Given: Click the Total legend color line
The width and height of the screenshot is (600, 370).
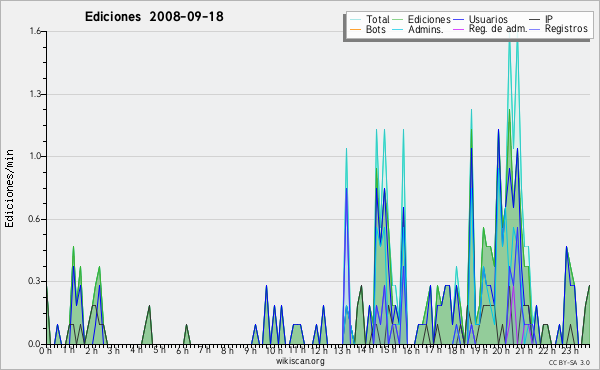Looking at the screenshot, I should (355, 19).
